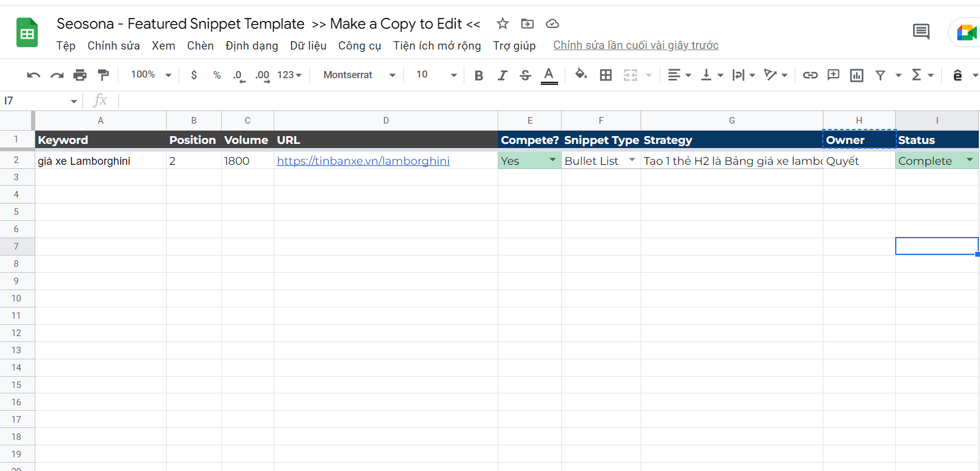Open the Tiện ích mở rộng menu
The width and height of the screenshot is (980, 471).
tap(437, 45)
